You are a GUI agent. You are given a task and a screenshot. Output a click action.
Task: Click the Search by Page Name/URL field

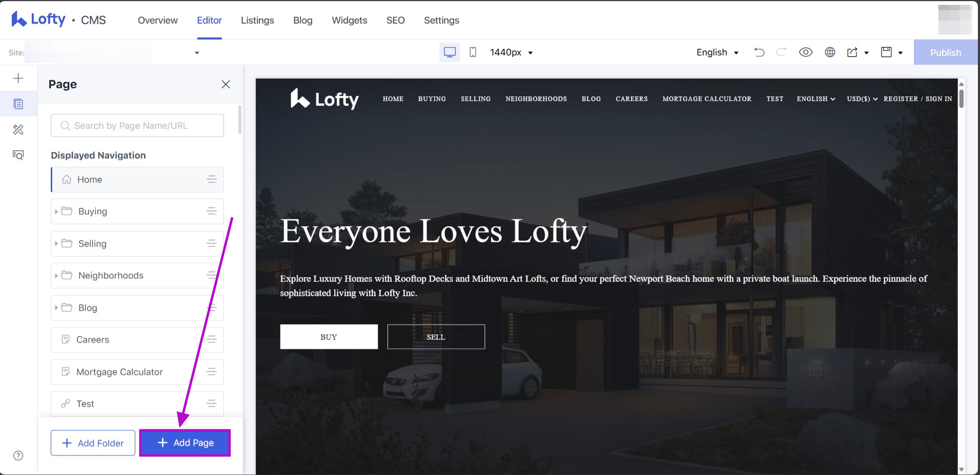pos(137,126)
